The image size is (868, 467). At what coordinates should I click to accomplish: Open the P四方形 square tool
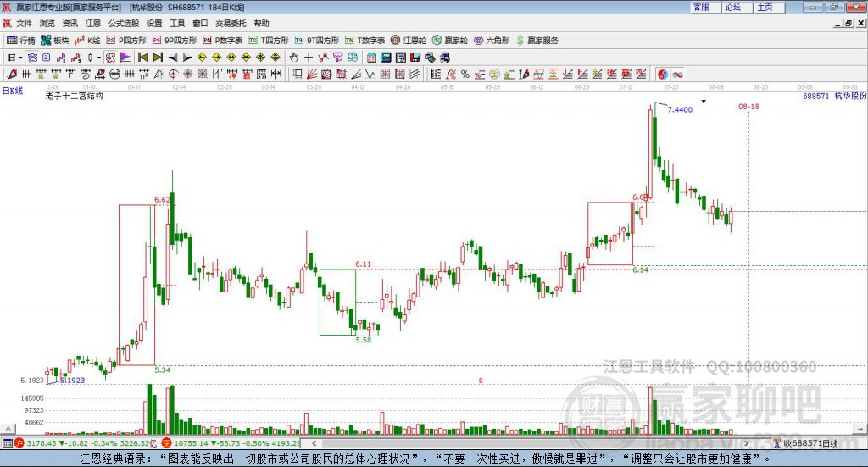126,41
